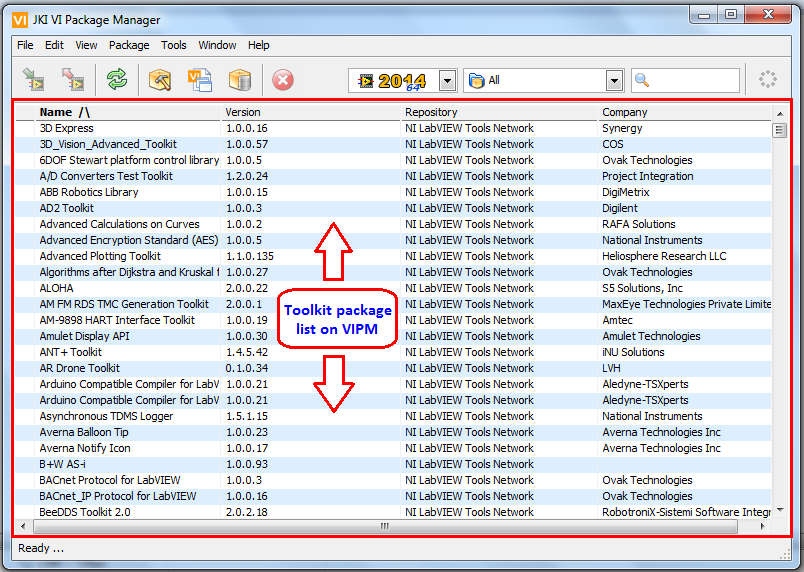Select the AR Drone Toolkit package

click(393, 368)
